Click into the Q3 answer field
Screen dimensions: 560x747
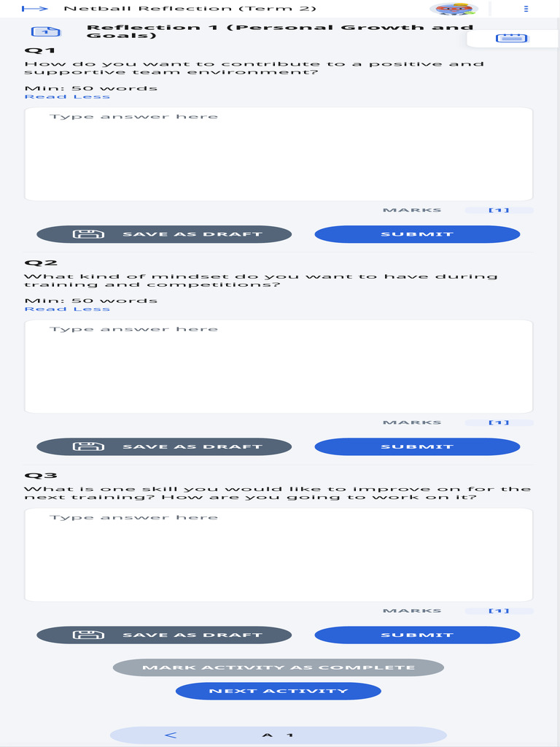[279, 554]
